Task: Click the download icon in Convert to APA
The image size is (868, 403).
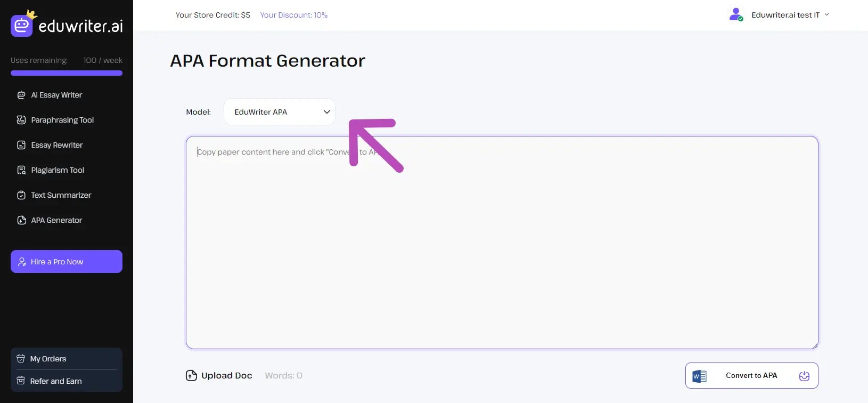Action: (x=804, y=376)
